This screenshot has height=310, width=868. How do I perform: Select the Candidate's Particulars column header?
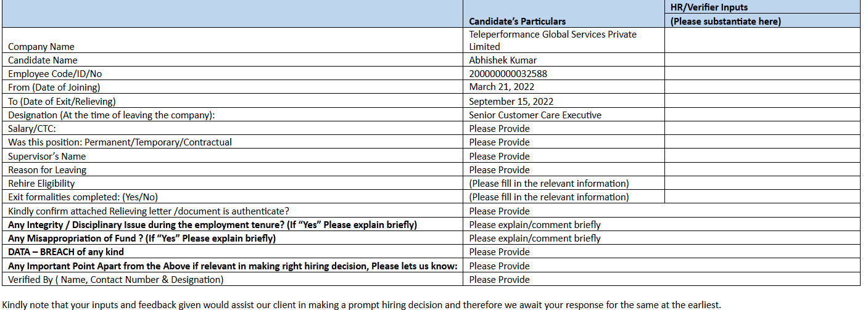(517, 21)
